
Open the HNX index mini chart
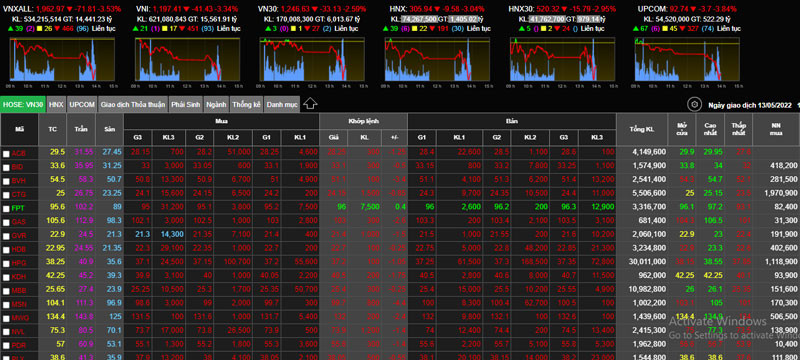pyautogui.click(x=438, y=60)
